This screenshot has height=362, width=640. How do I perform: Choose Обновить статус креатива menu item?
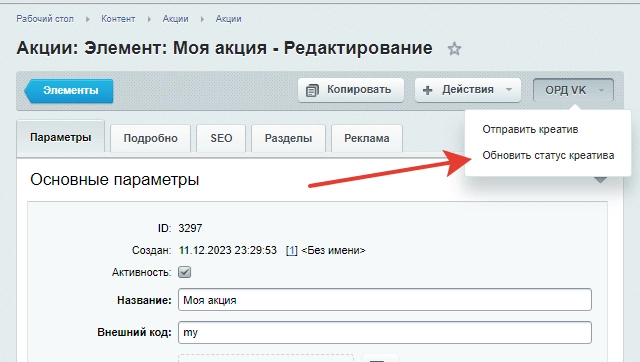[548, 155]
